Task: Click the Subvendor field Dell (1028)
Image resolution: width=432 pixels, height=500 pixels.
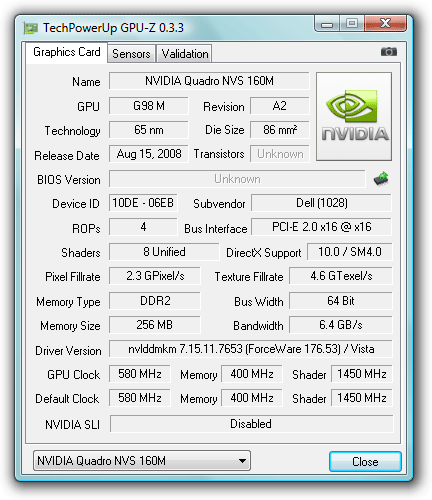Action: point(321,203)
